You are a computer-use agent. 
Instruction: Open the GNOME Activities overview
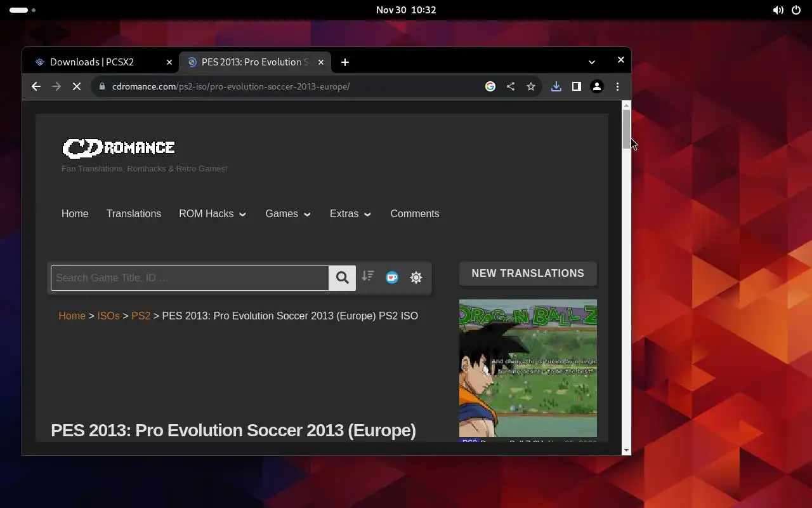coord(23,10)
